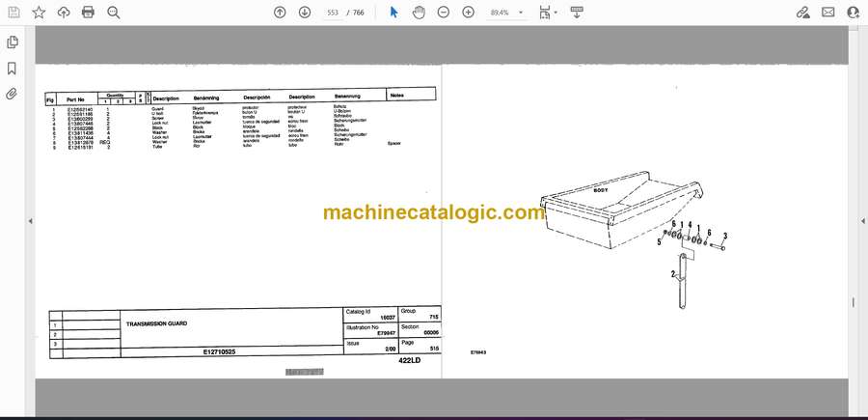Open the Attachments paperclip panel
The height and width of the screenshot is (420, 868).
pyautogui.click(x=12, y=94)
